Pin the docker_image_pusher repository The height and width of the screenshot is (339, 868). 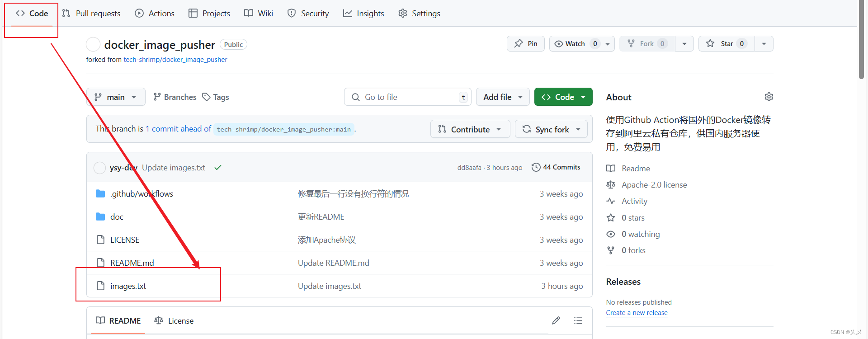pyautogui.click(x=526, y=44)
